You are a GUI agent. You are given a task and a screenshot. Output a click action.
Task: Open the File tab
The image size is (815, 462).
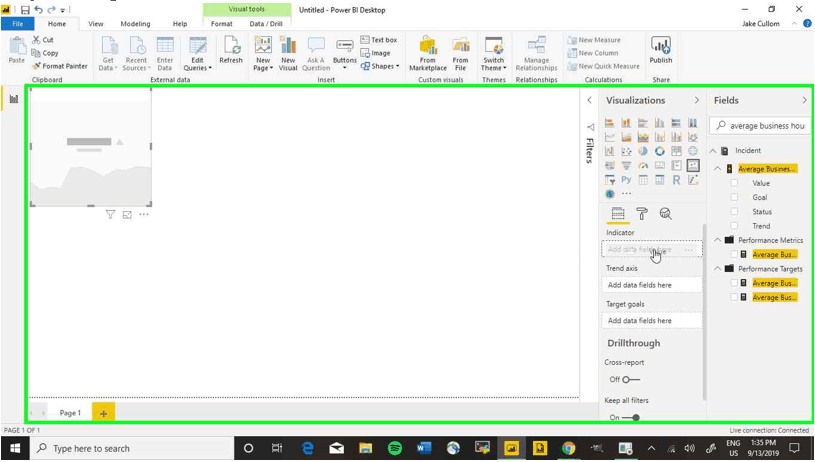pos(17,24)
